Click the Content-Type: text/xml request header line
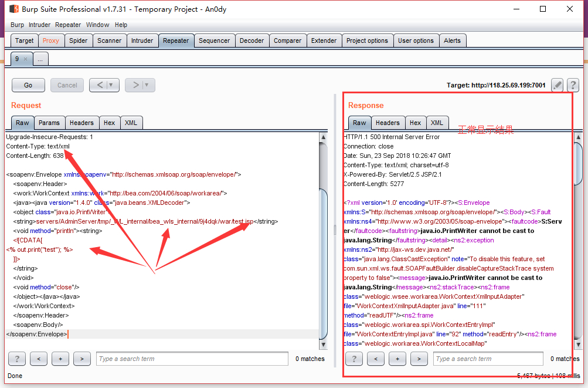588x388 pixels. tap(38, 147)
